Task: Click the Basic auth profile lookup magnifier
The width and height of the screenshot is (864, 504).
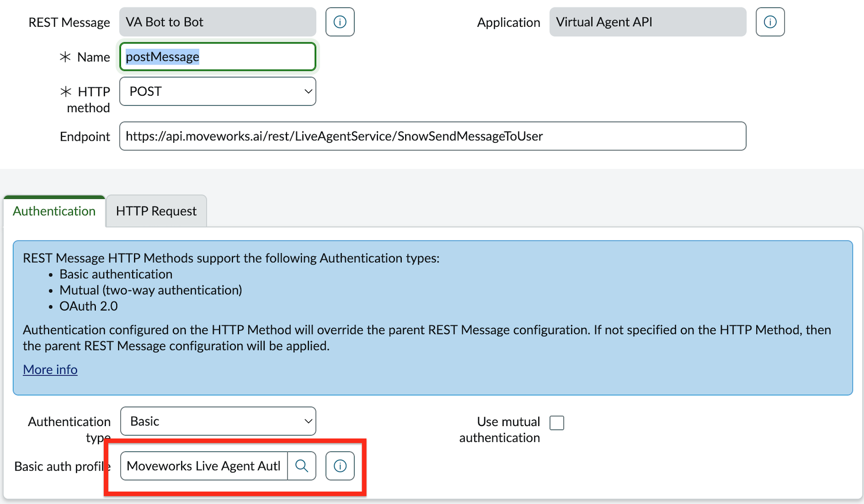Action: [301, 466]
